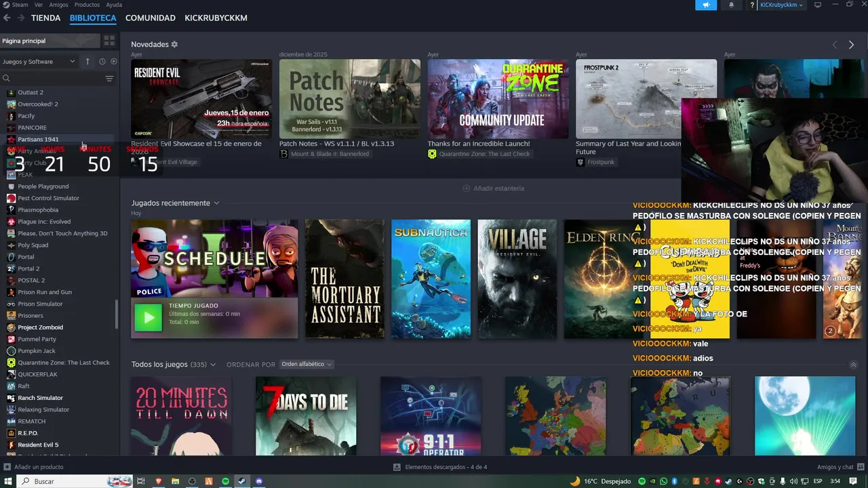Open the Ver menu
This screenshot has width=868, height=488.
(x=39, y=5)
